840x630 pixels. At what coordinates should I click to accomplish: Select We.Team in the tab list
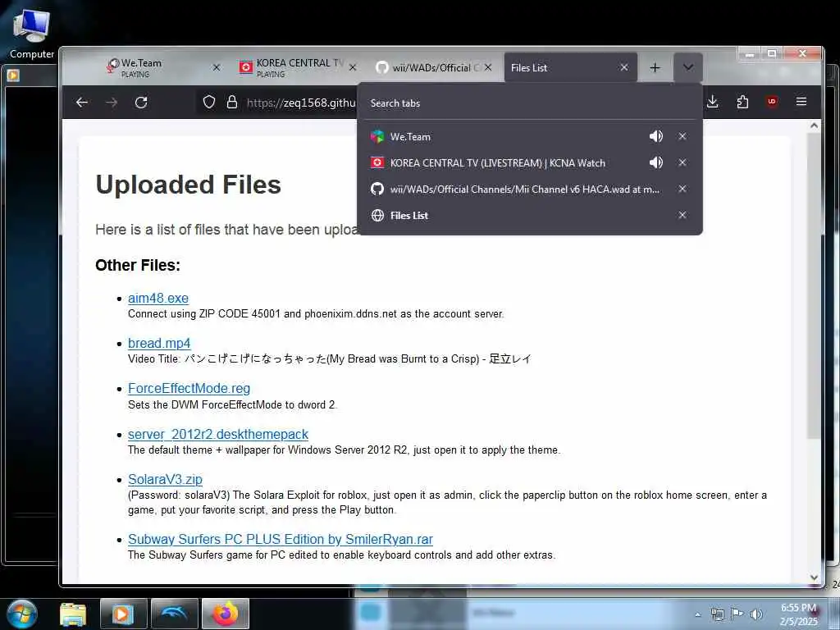pyautogui.click(x=410, y=137)
